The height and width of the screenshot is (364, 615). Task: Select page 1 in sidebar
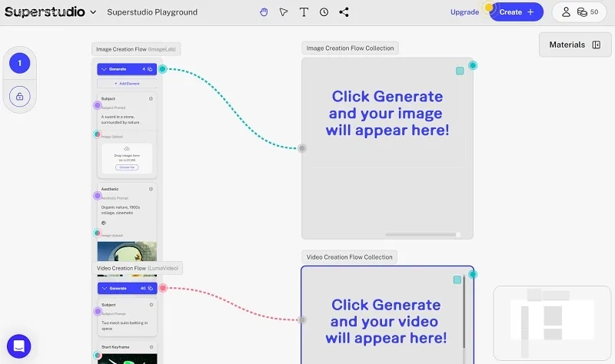click(20, 63)
